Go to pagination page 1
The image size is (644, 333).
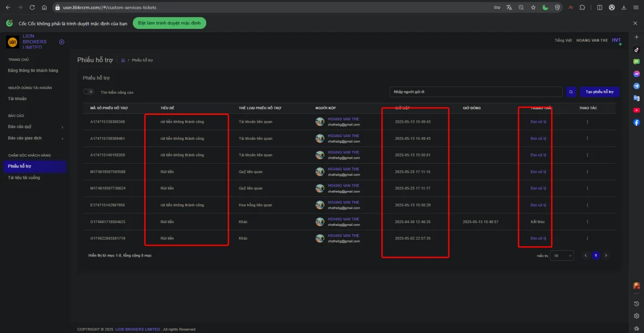(x=596, y=256)
